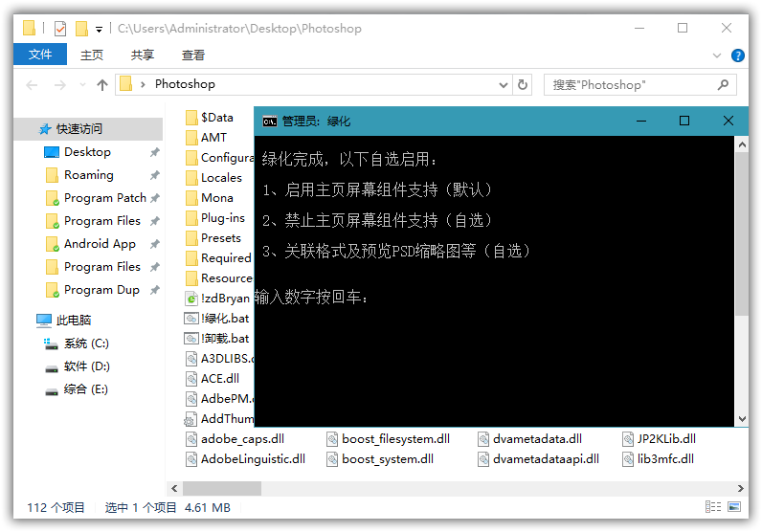Click the Photoshop breadcrumb in address bar
The width and height of the screenshot is (762, 532).
pos(185,84)
